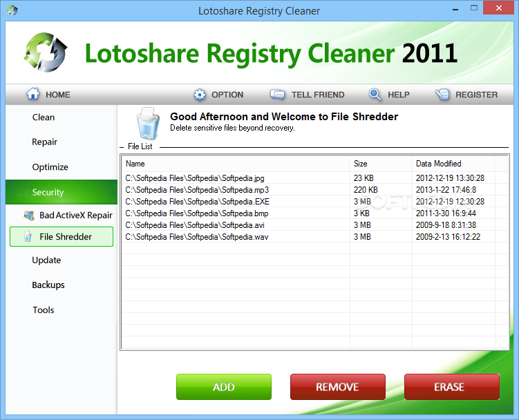The height and width of the screenshot is (420, 519).
Task: Open File Shredder item label
Action: pyautogui.click(x=66, y=237)
